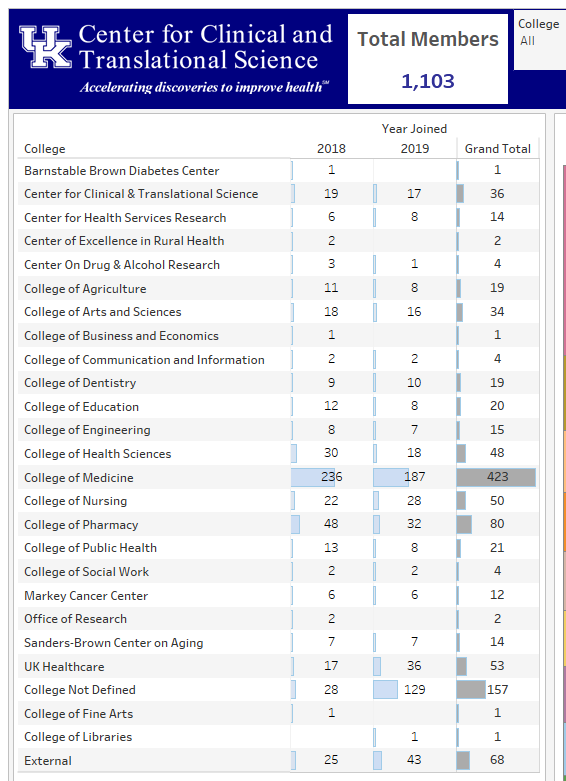Click the Grand Total column header

[x=497, y=149]
